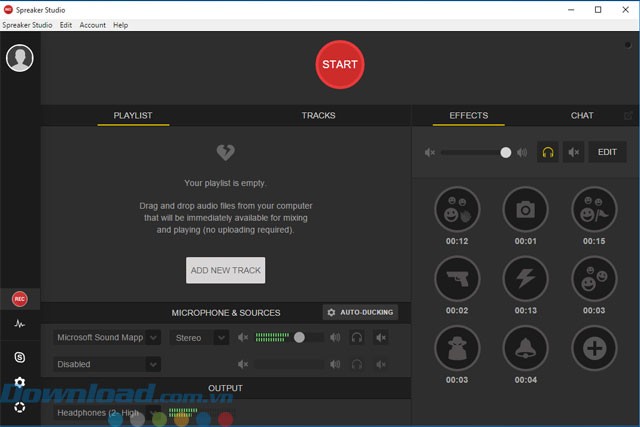
Task: Switch to the EFFECTS tab
Action: pos(469,116)
